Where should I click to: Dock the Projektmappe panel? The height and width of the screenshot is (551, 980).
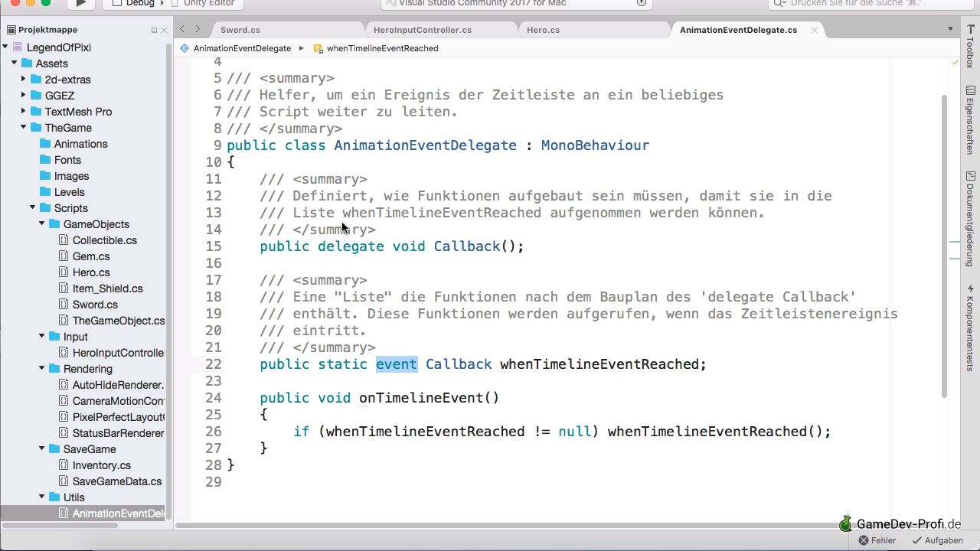(x=154, y=31)
